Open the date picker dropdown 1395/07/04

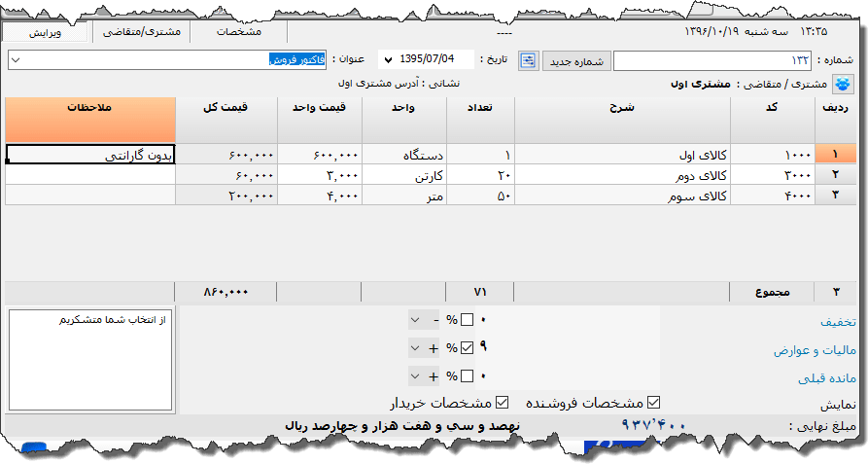[388, 59]
